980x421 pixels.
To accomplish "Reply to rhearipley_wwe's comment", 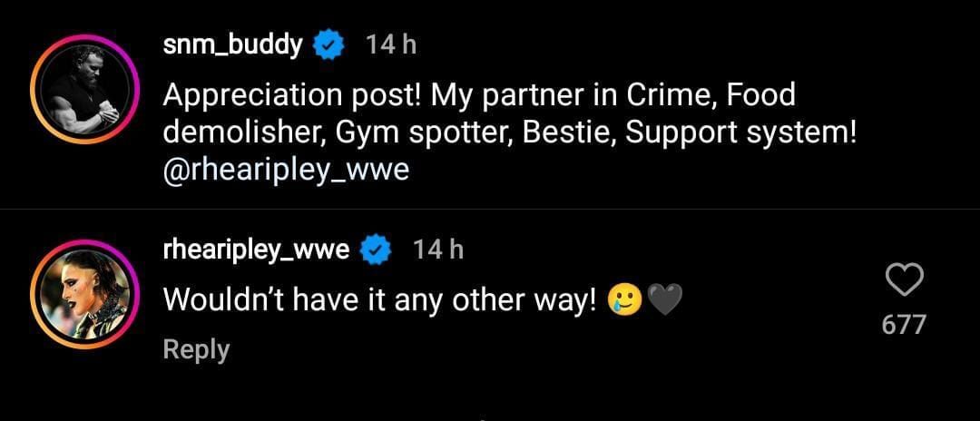I will [196, 349].
